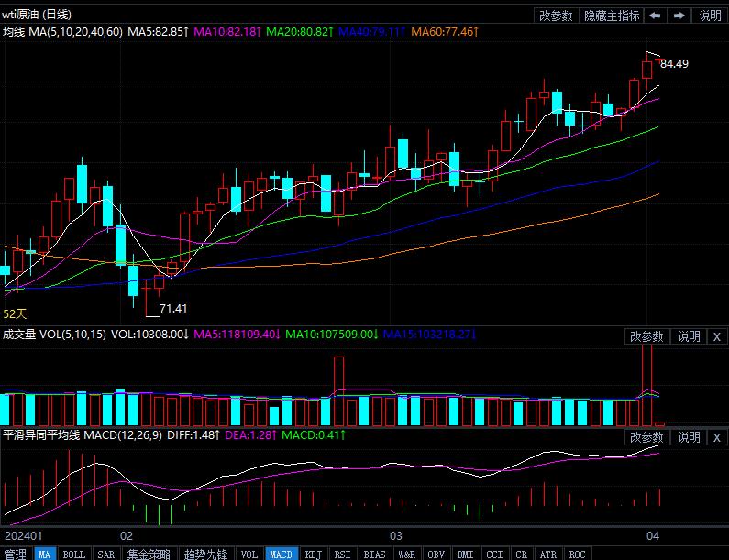Hide the main indicator (隐藏主指标)
The image size is (729, 560).
tap(612, 16)
